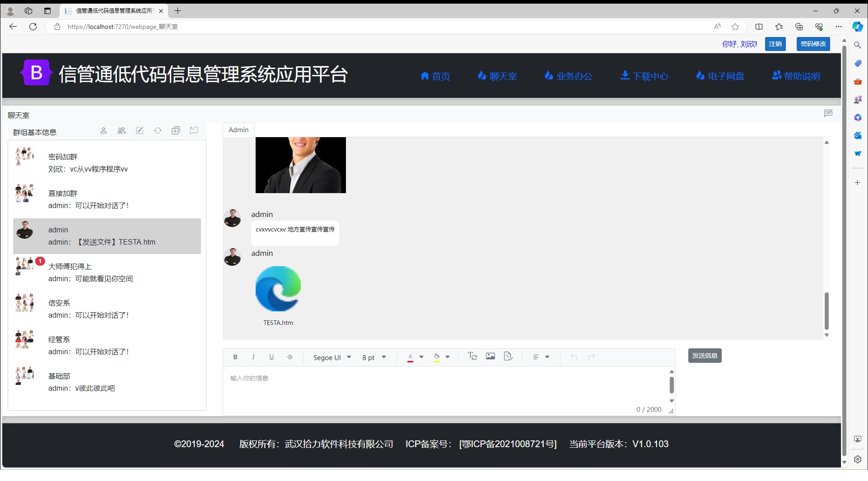868x481 pixels.
Task: Open the group members icon
Action: tap(121, 130)
